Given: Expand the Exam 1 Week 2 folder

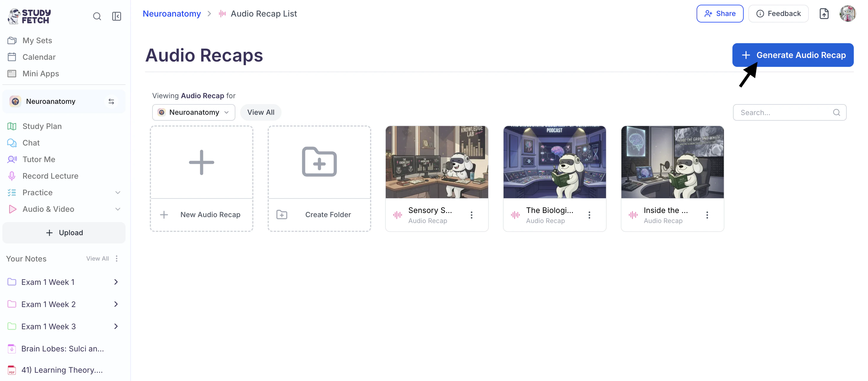Looking at the screenshot, I should (x=115, y=304).
